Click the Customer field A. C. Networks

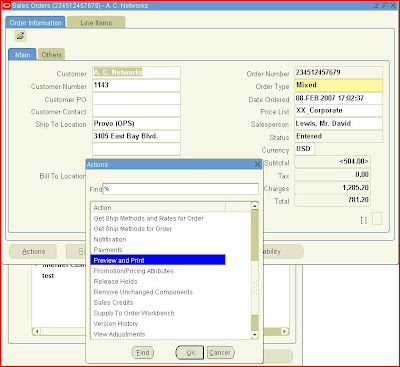136,72
